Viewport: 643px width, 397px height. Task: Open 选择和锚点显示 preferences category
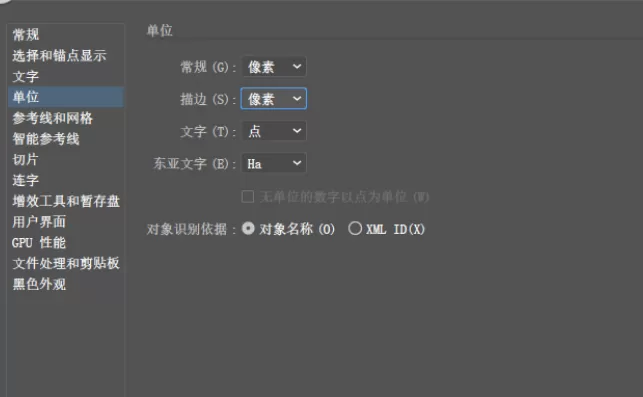(x=66, y=56)
